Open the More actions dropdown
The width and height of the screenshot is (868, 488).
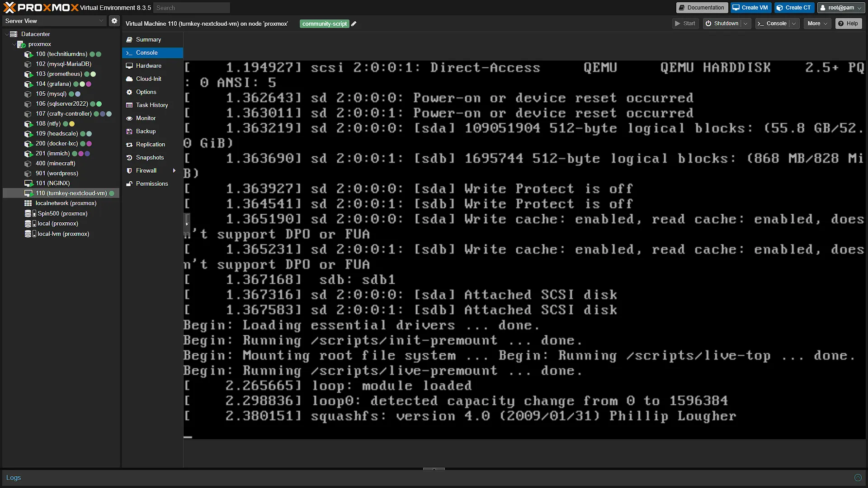pos(817,23)
